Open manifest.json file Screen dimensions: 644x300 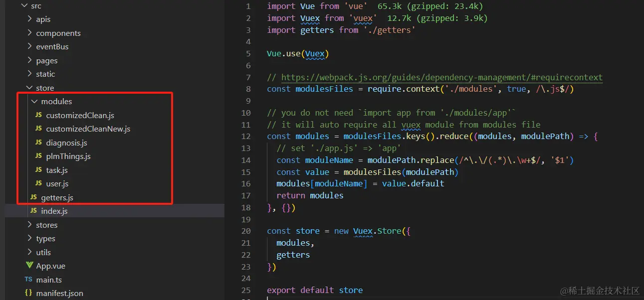(60, 294)
